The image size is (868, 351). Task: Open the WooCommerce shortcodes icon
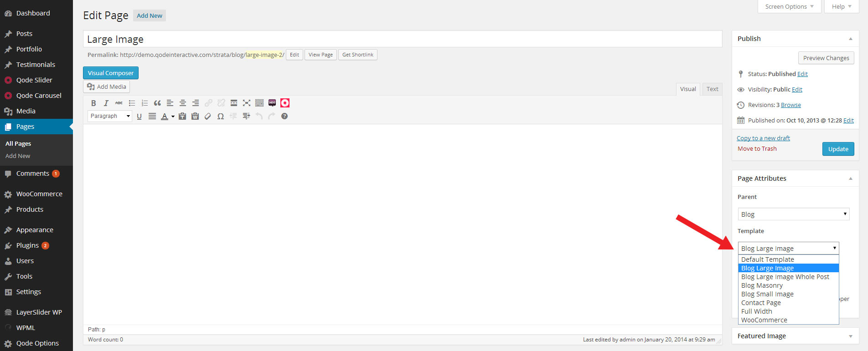click(x=272, y=103)
